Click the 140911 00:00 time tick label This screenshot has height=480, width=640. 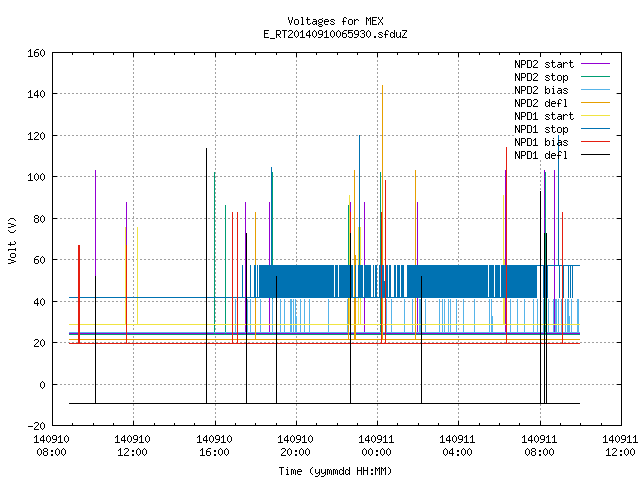pyautogui.click(x=376, y=446)
